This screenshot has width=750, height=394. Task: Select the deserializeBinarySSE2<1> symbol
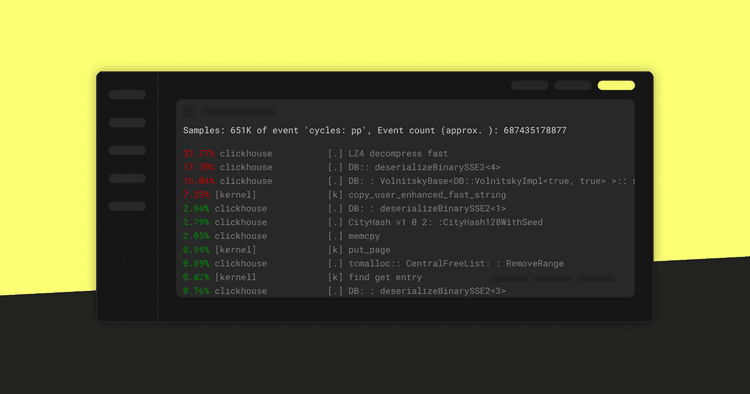[x=427, y=208]
